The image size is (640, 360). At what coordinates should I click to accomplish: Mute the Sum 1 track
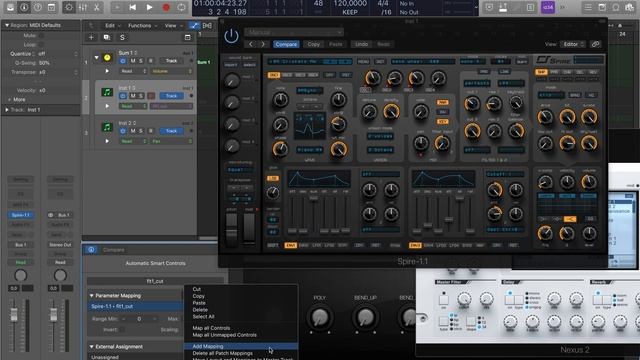pyautogui.click(x=133, y=61)
